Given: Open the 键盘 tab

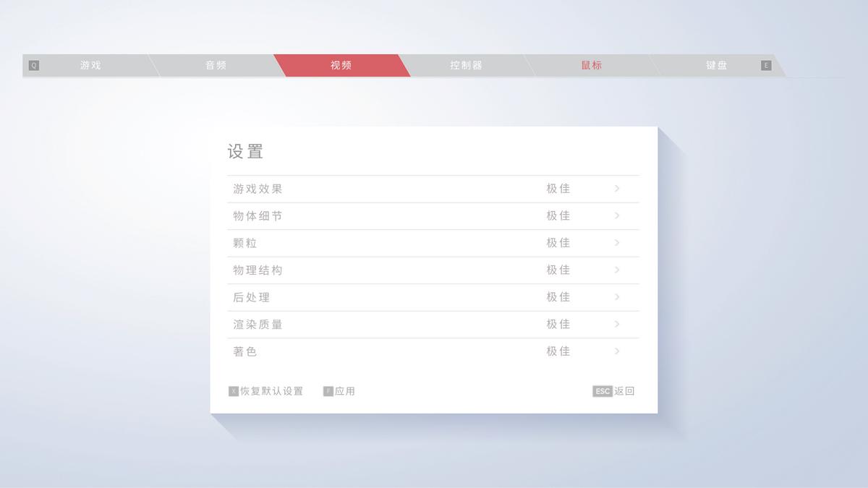Looking at the screenshot, I should click(x=715, y=65).
